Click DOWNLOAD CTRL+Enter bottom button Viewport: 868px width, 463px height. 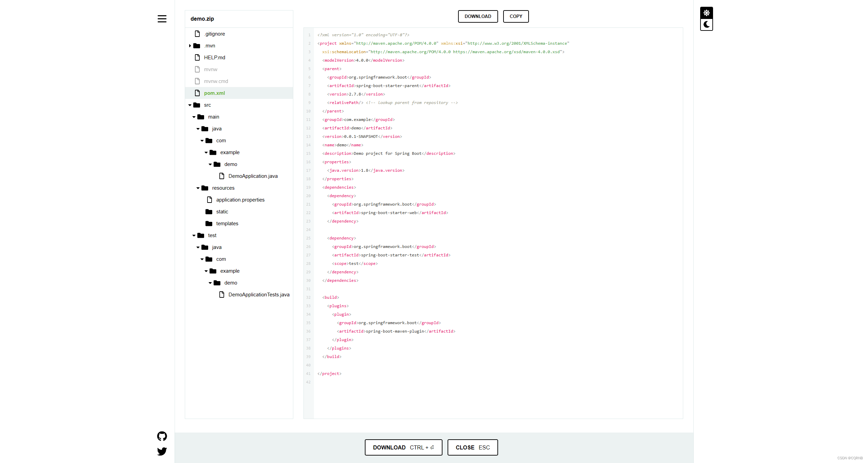coord(403,447)
